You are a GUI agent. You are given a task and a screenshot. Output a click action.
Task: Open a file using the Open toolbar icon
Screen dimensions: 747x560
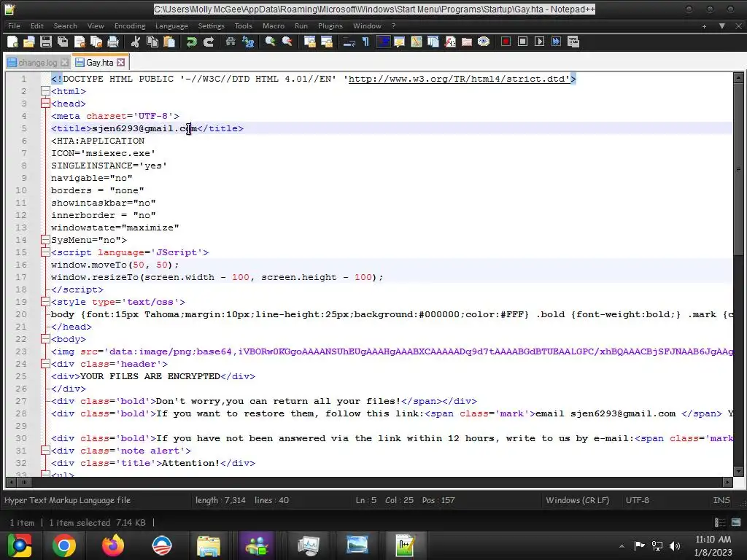click(x=29, y=42)
